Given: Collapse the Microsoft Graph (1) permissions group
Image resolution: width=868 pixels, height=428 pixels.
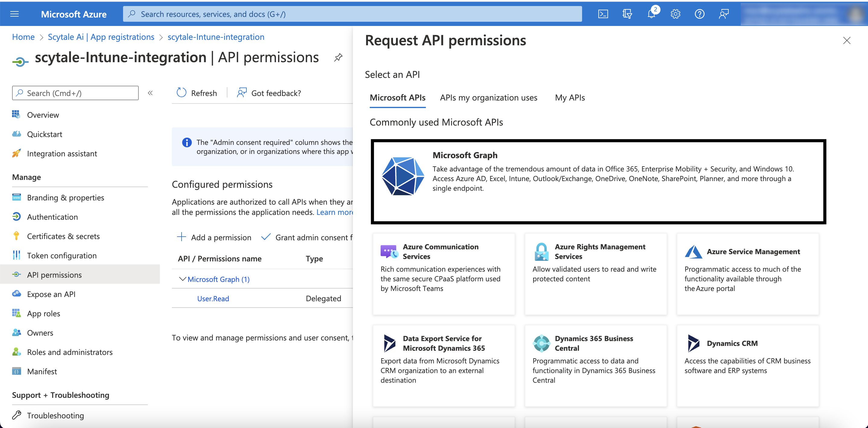Looking at the screenshot, I should 182,279.
